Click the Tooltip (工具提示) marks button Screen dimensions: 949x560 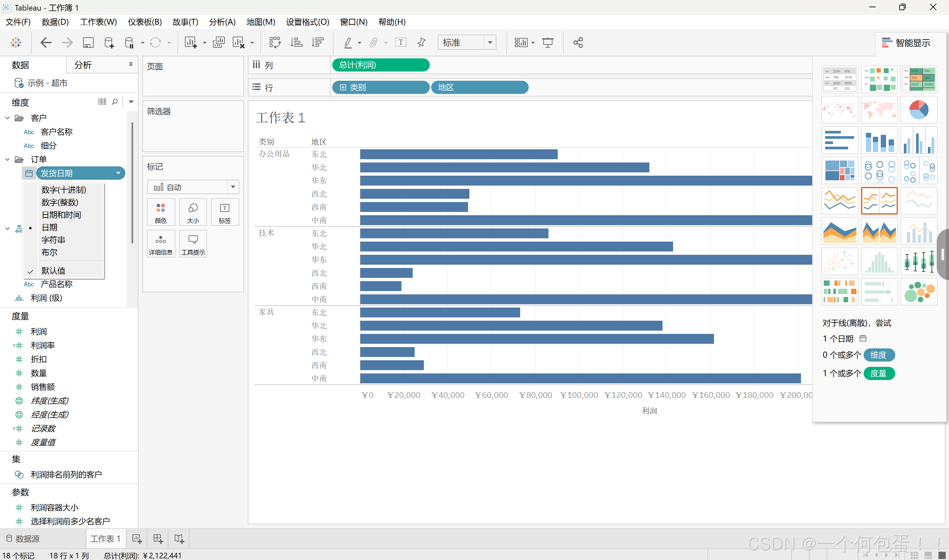(193, 244)
